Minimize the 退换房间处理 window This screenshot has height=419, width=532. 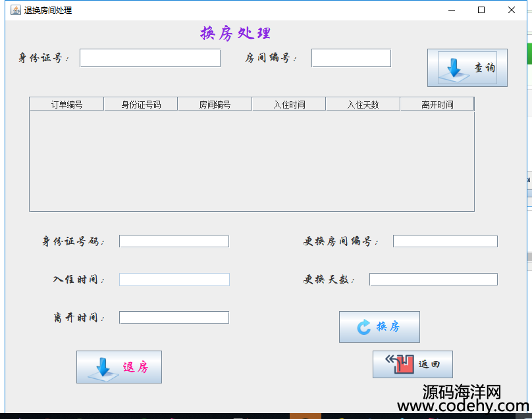[452, 10]
